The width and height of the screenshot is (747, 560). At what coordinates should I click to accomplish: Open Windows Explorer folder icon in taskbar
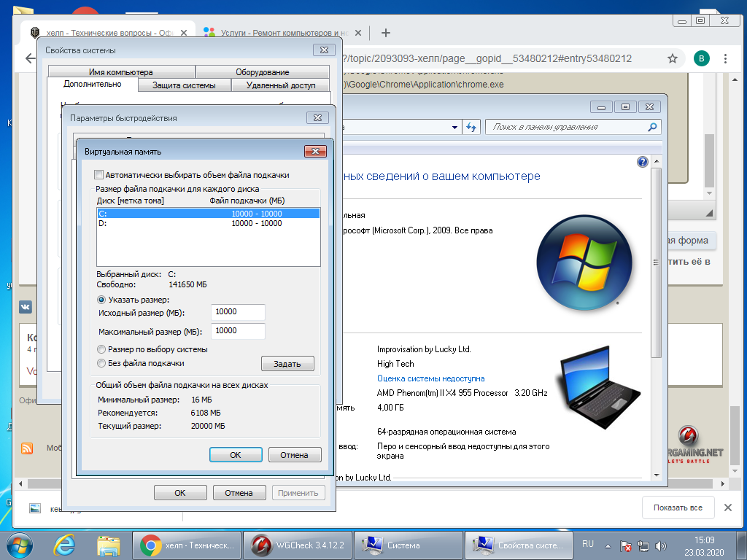[x=109, y=545]
